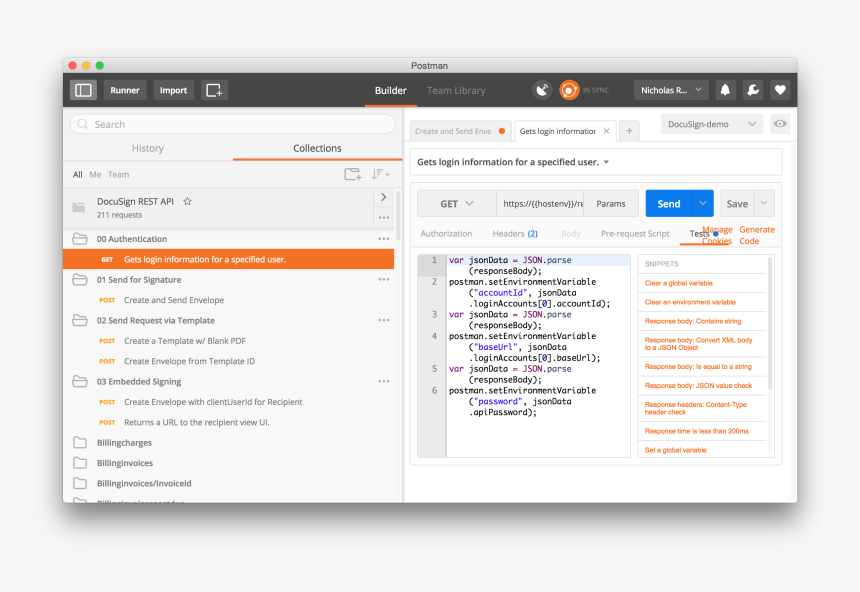Open the DocuSign-demo environment dropdown
Viewport: 860px width, 592px height.
click(x=711, y=124)
